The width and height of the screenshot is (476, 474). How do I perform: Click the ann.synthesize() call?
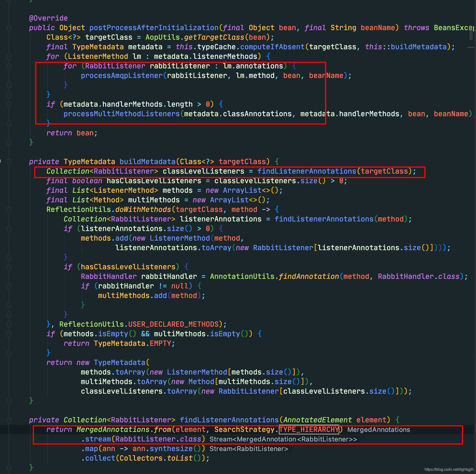pos(169,449)
